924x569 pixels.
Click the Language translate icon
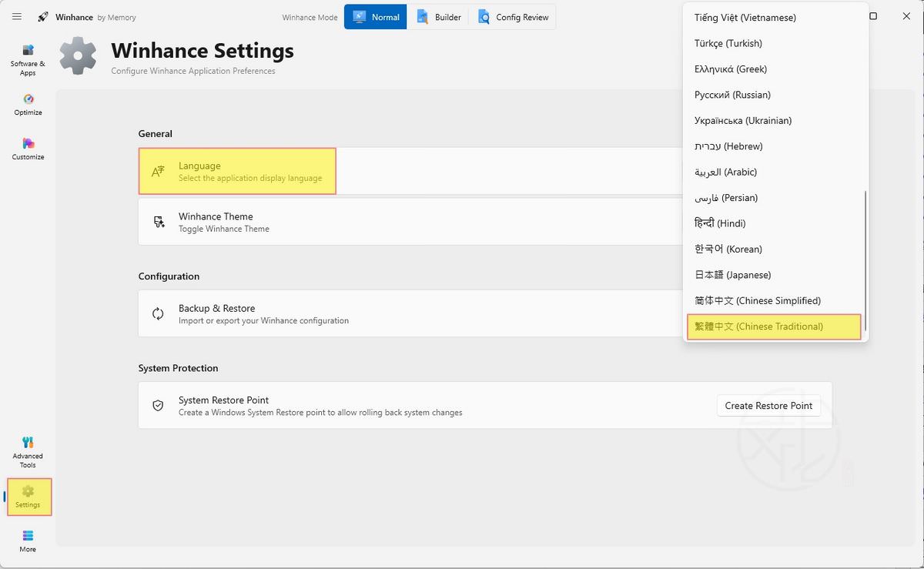tap(158, 172)
